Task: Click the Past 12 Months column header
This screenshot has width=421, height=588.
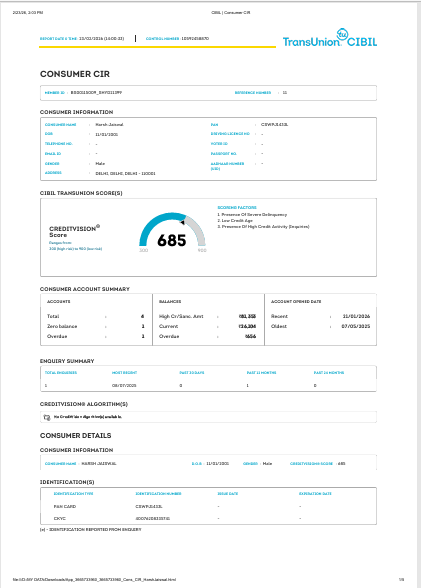Action: point(261,373)
